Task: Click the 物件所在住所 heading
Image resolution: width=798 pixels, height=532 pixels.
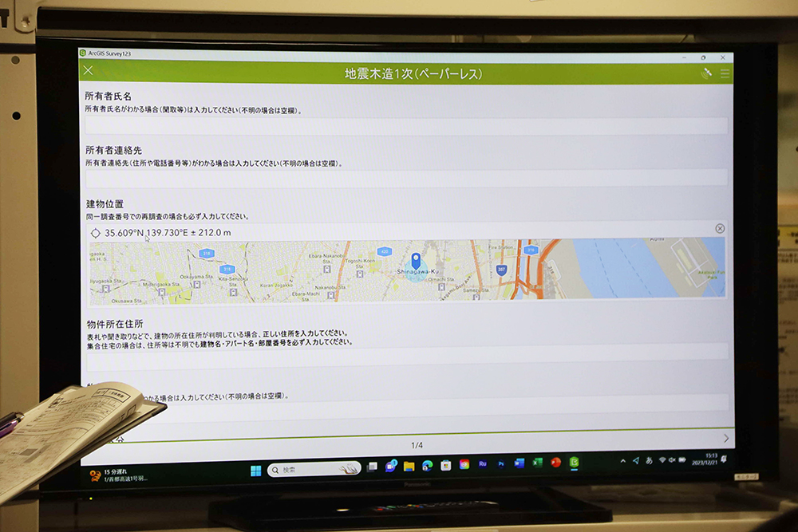Action: (x=114, y=324)
